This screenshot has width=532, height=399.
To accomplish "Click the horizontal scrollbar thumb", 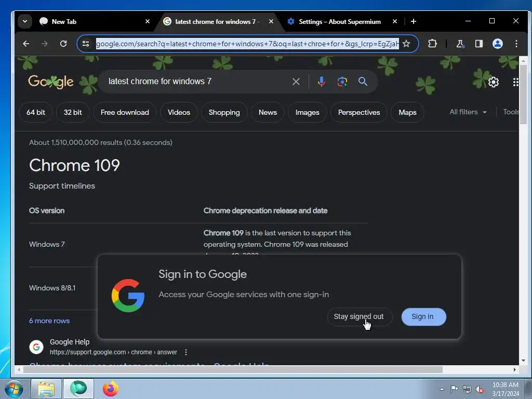I will click(233, 369).
